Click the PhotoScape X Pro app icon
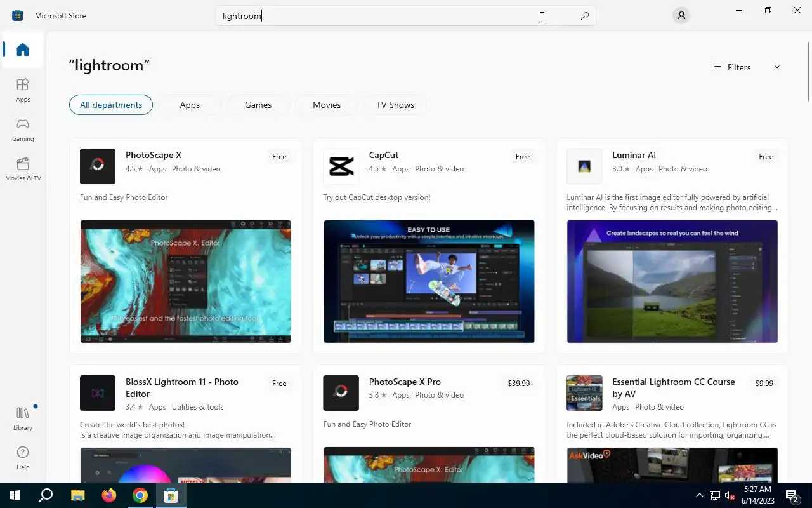This screenshot has height=508, width=812. (341, 393)
